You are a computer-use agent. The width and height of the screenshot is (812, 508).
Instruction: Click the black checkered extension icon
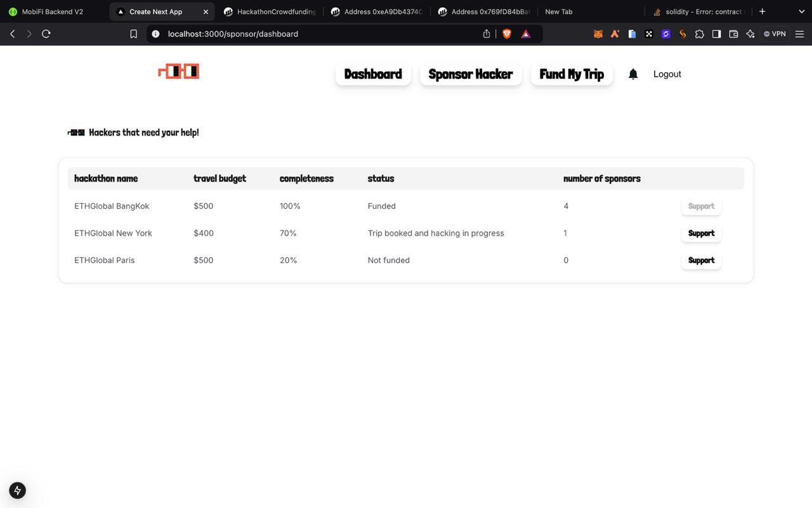click(x=649, y=34)
